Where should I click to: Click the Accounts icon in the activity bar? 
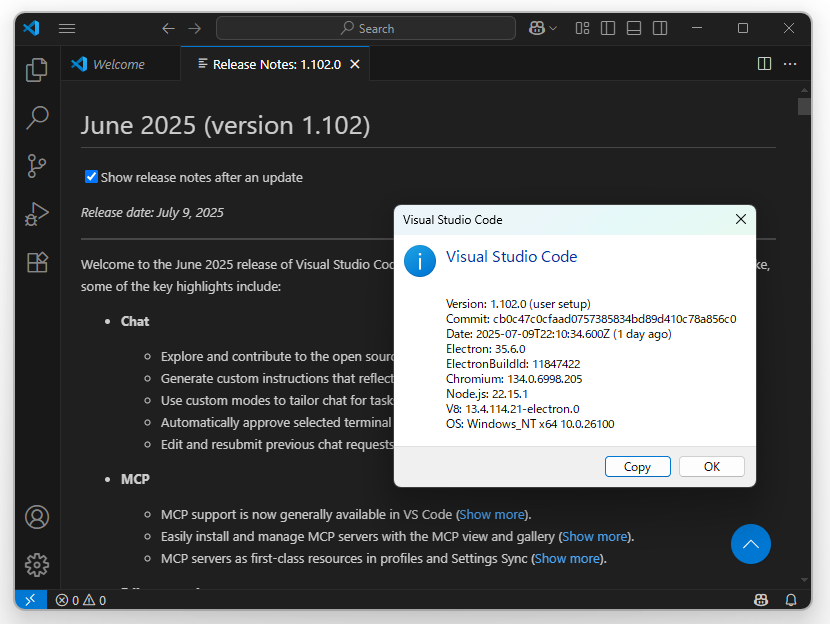coord(36,517)
